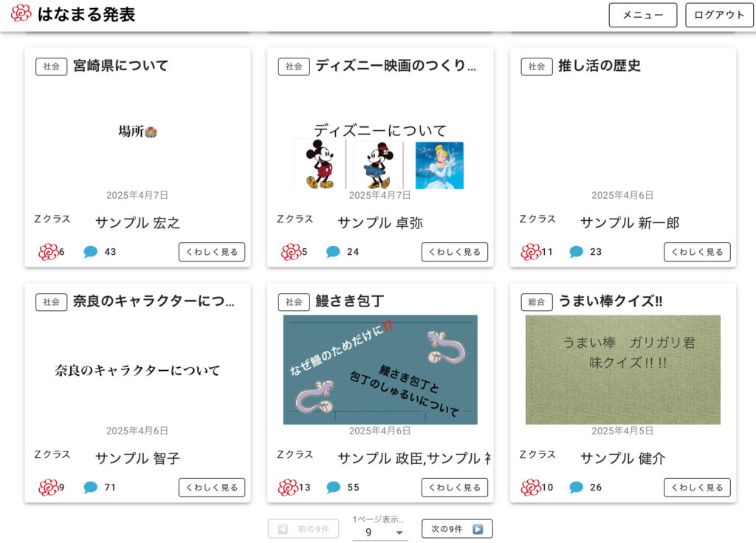The width and height of the screenshot is (756, 543).
Task: Click the 総合 tag on うまい棒クイズ card
Action: [537, 302]
